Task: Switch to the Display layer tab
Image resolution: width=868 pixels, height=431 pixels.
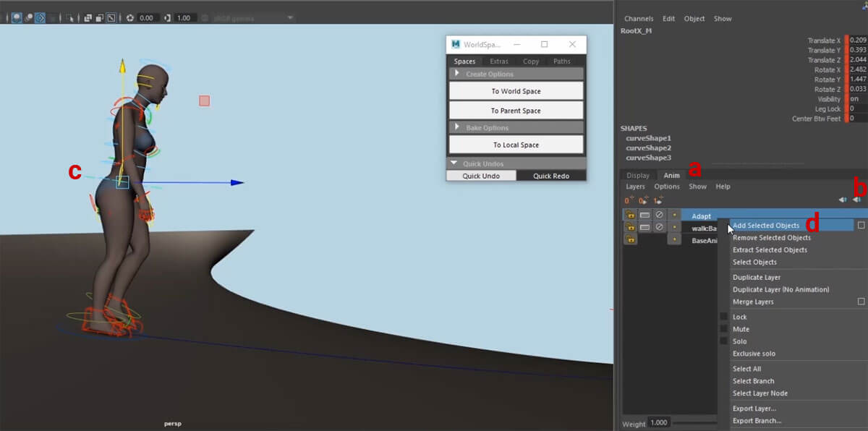Action: pyautogui.click(x=637, y=175)
